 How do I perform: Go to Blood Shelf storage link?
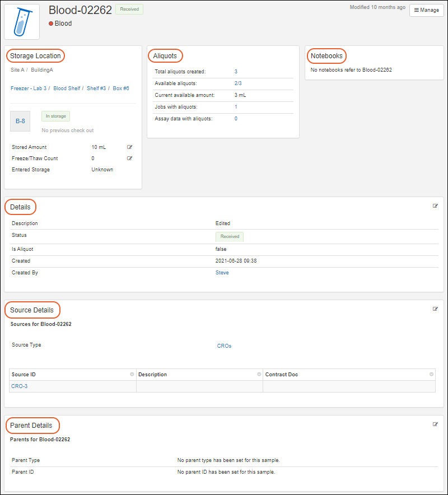[67, 88]
